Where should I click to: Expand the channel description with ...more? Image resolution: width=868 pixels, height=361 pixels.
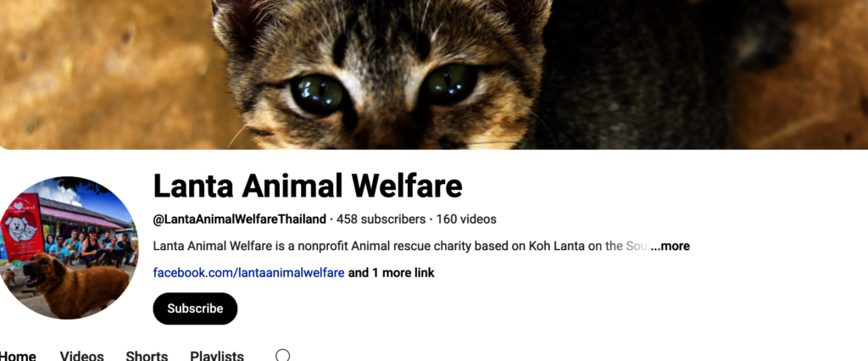[670, 246]
